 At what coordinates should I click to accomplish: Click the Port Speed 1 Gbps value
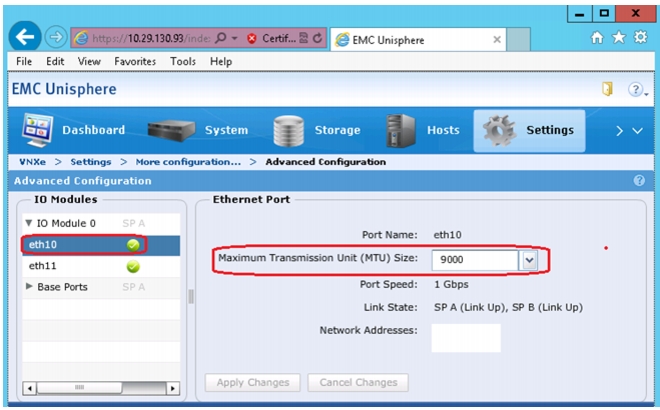[x=451, y=285]
